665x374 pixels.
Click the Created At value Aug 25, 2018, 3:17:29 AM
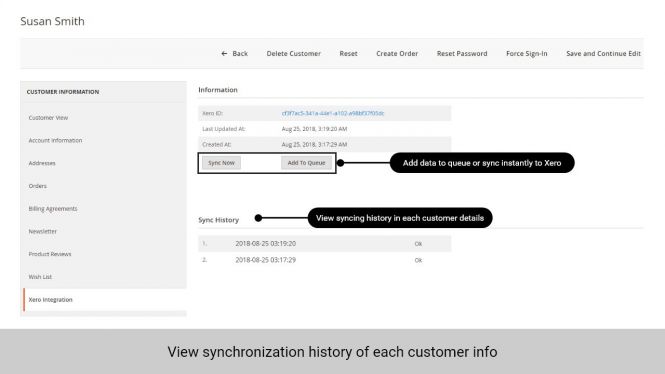coord(314,145)
